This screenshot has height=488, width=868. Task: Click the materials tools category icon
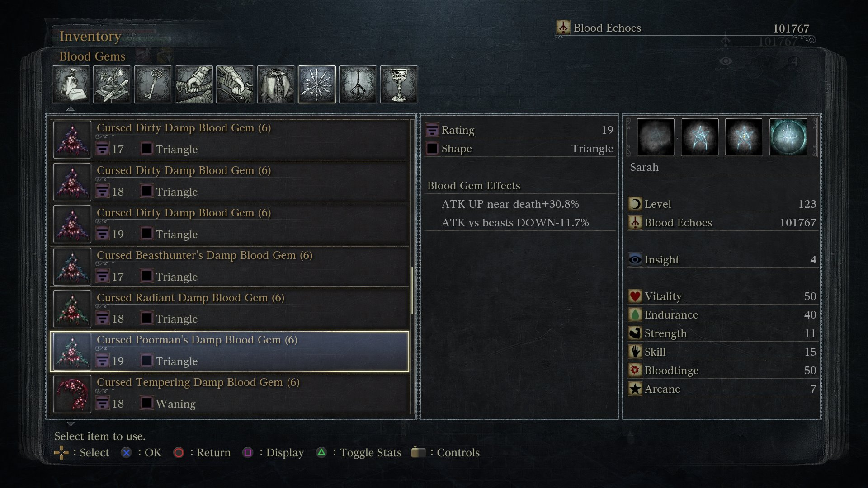(x=112, y=84)
